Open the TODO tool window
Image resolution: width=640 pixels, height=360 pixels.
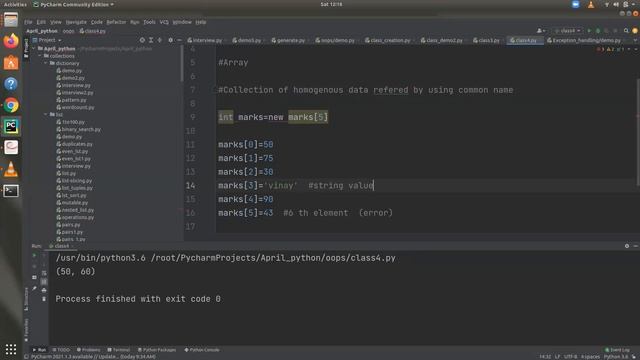click(61, 350)
